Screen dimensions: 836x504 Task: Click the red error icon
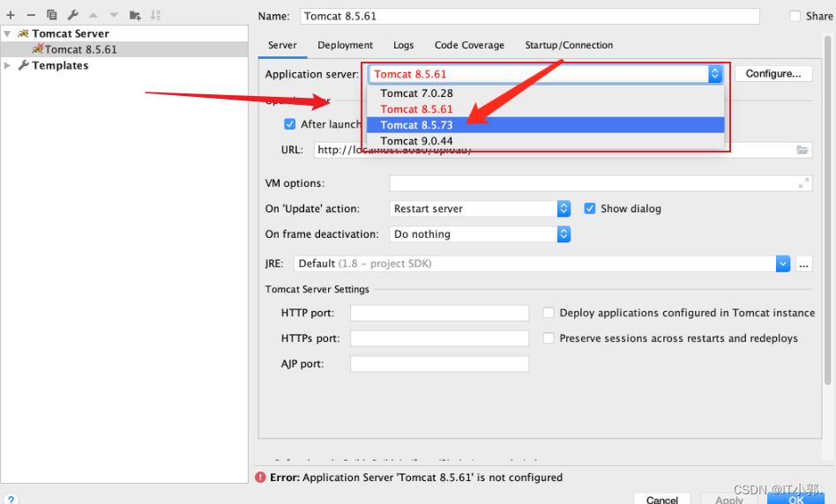tap(260, 478)
